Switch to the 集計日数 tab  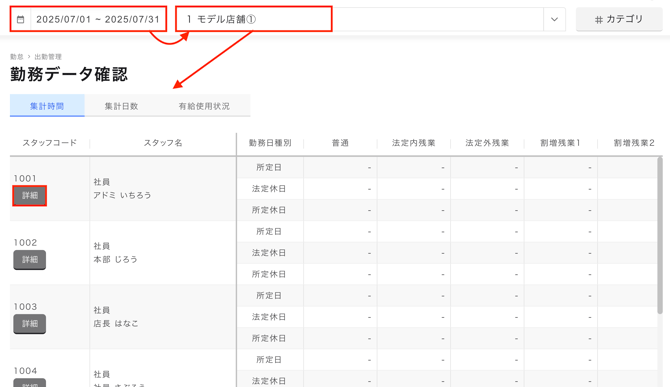point(121,106)
